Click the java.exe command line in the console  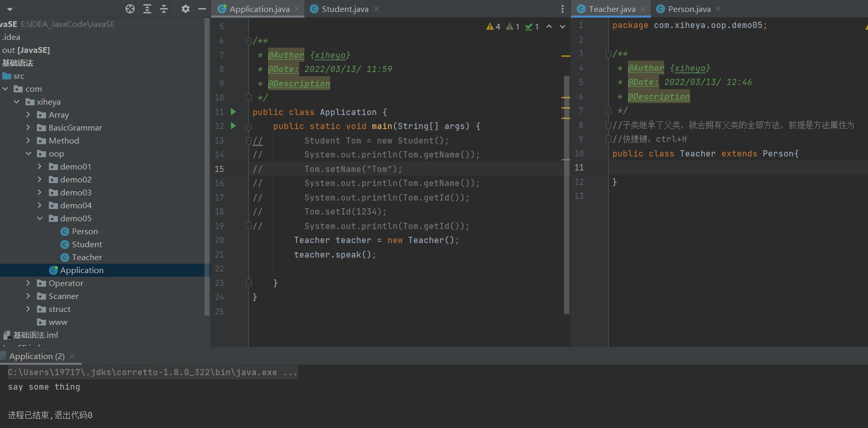click(x=152, y=372)
